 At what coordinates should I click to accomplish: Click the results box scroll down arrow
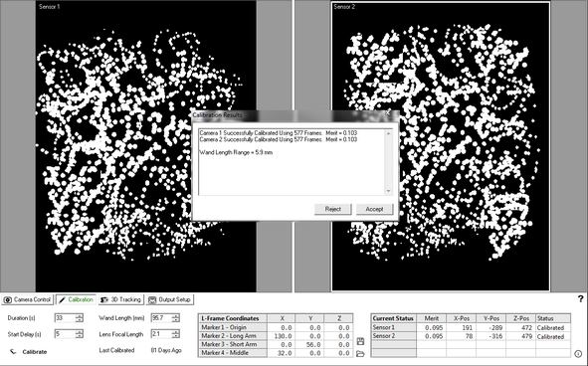click(388, 191)
